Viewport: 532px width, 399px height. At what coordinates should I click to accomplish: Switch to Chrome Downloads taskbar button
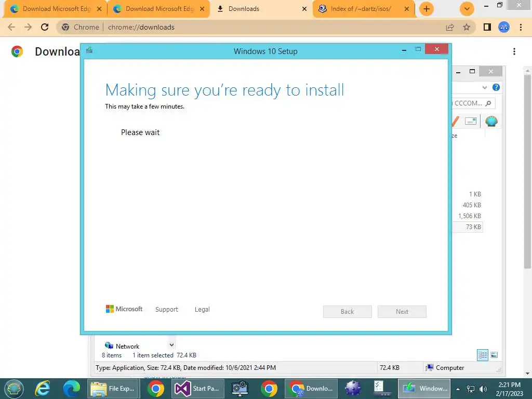311,389
